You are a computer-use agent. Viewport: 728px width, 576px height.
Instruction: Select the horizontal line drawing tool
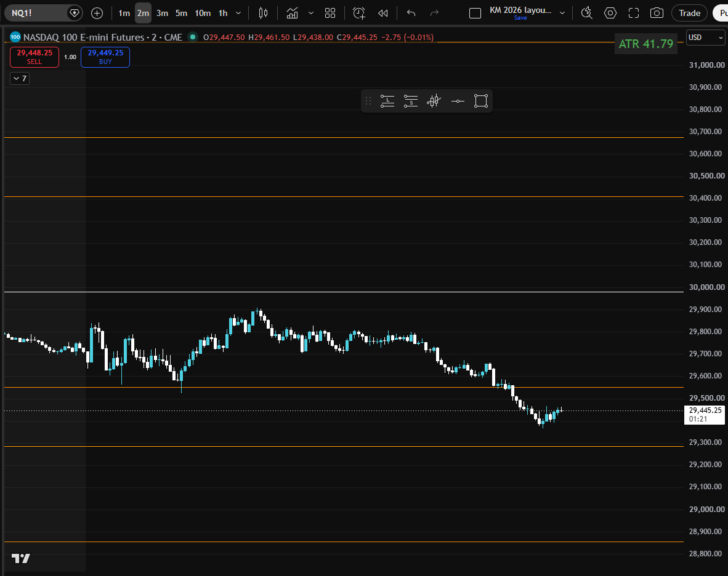coord(458,101)
